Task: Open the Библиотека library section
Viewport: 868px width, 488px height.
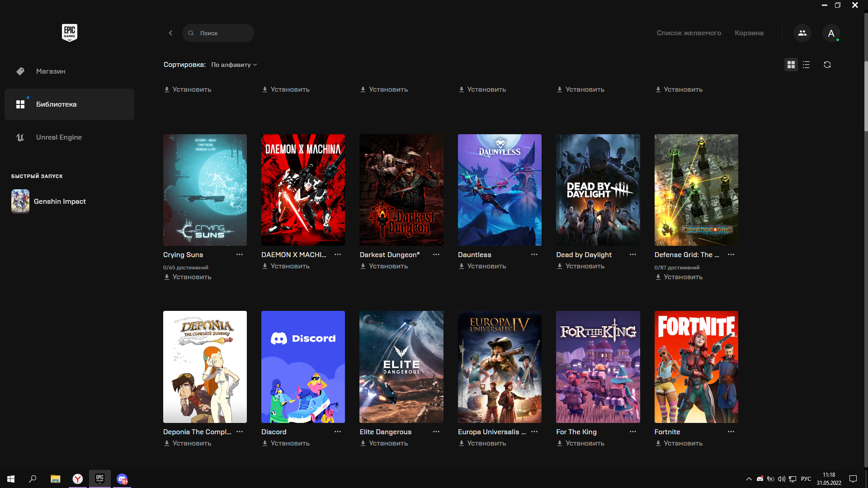Action: 69,104
